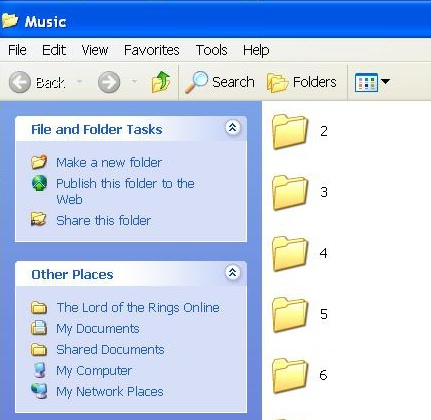Select the folder icon named 6

[290, 375]
